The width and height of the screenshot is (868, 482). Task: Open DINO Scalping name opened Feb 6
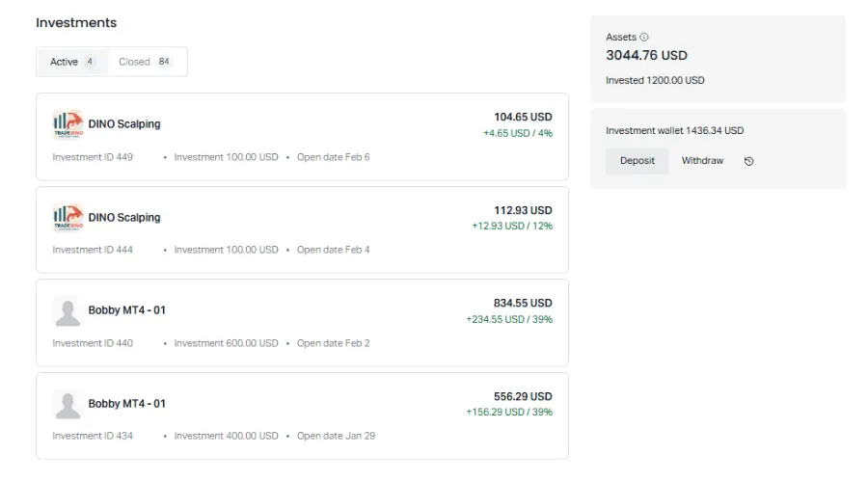124,124
